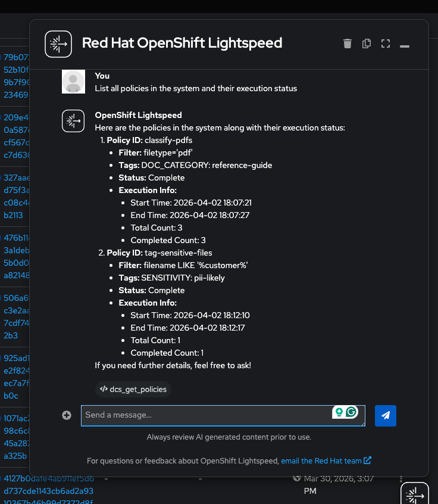
Task: Open background link starting with 4127b0
Action: tap(48, 491)
